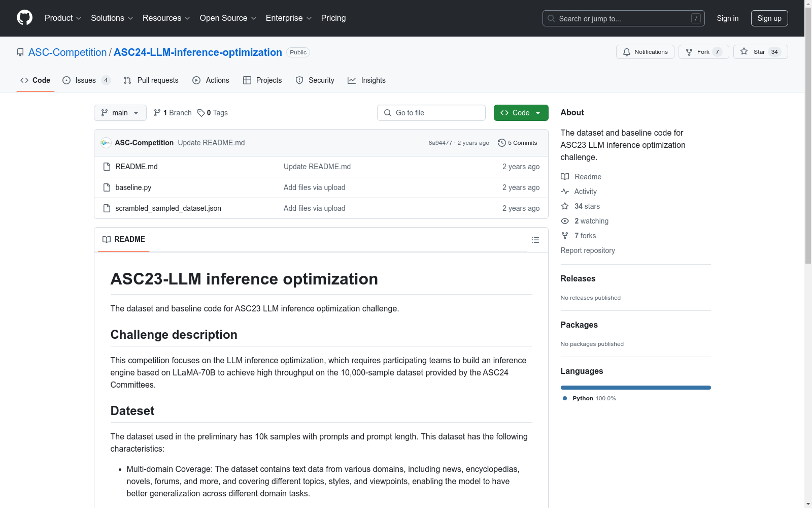Click the Go to file input
Viewport: 812px width, 508px height.
click(431, 113)
